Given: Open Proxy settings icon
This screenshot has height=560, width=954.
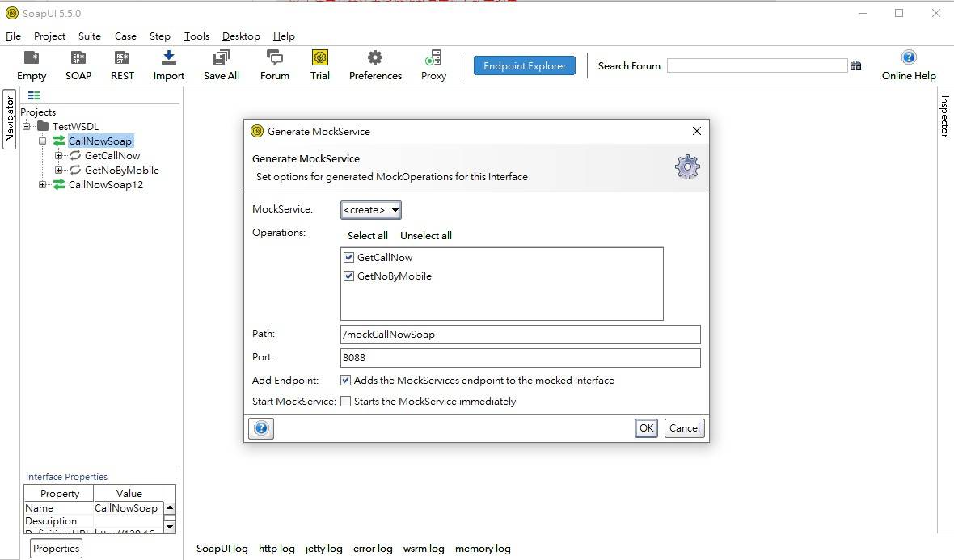Looking at the screenshot, I should click(433, 57).
